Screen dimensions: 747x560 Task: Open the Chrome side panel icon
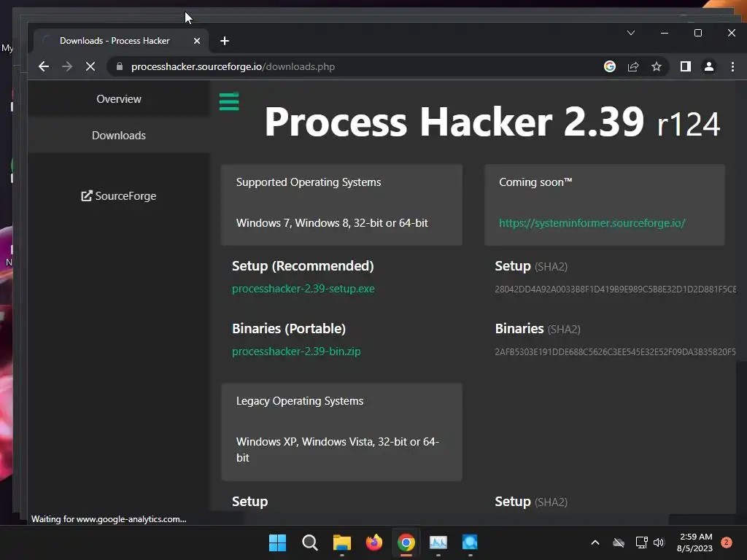[x=685, y=66]
